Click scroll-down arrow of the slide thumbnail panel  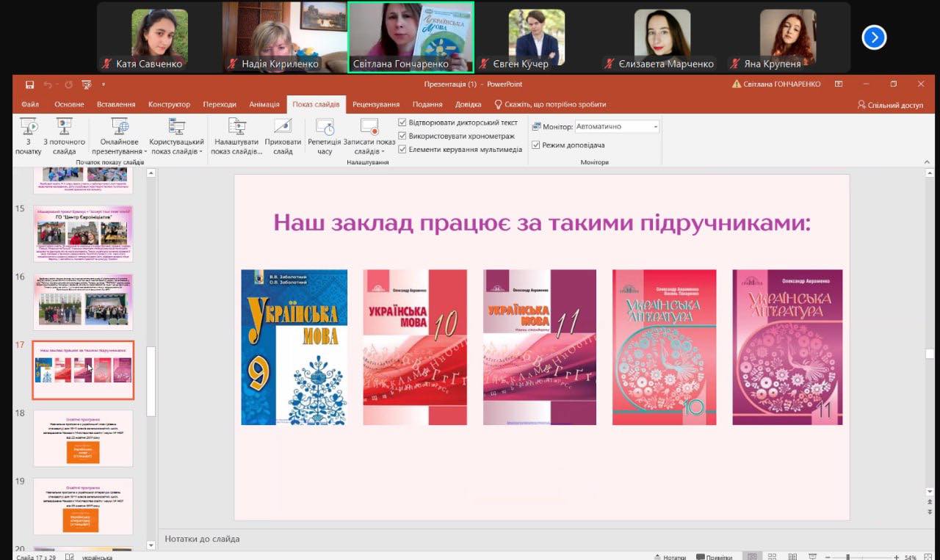[x=151, y=545]
